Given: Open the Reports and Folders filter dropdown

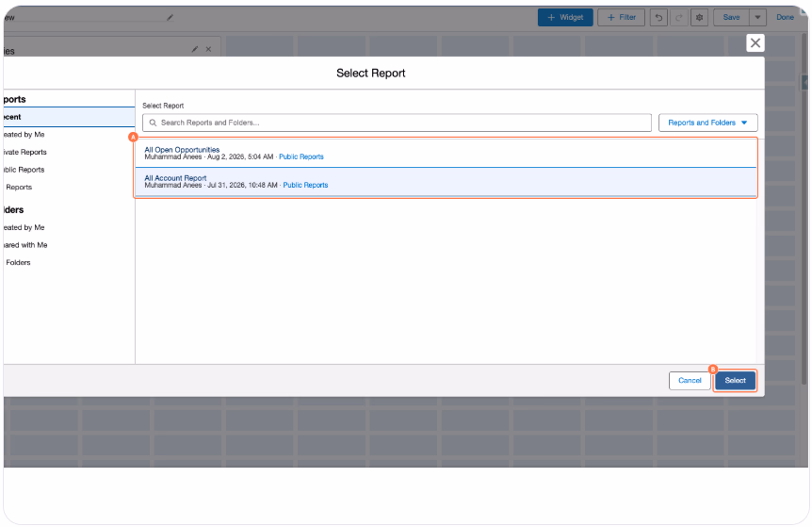Looking at the screenshot, I should coord(708,123).
